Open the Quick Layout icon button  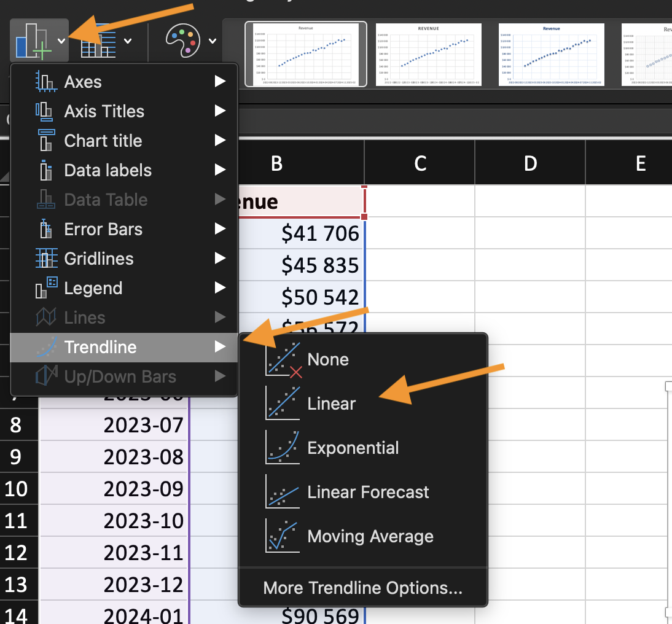[x=98, y=42]
